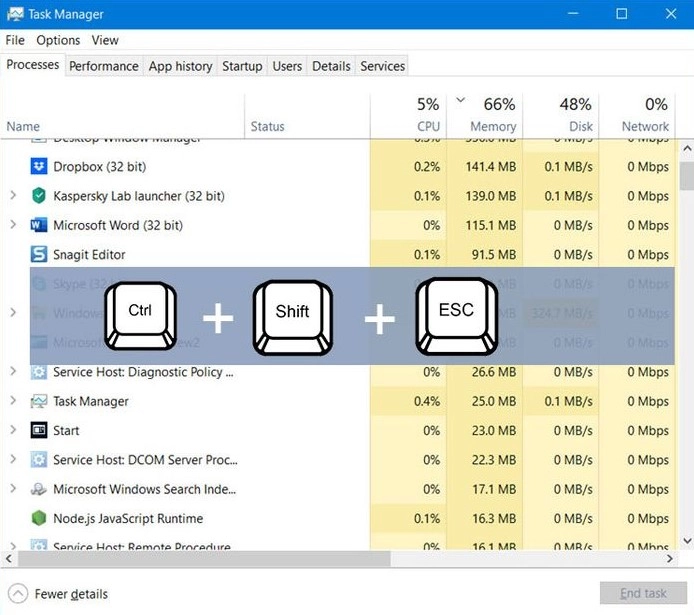Switch to the Users tab
Image resolution: width=694 pixels, height=615 pixels.
pos(287,66)
